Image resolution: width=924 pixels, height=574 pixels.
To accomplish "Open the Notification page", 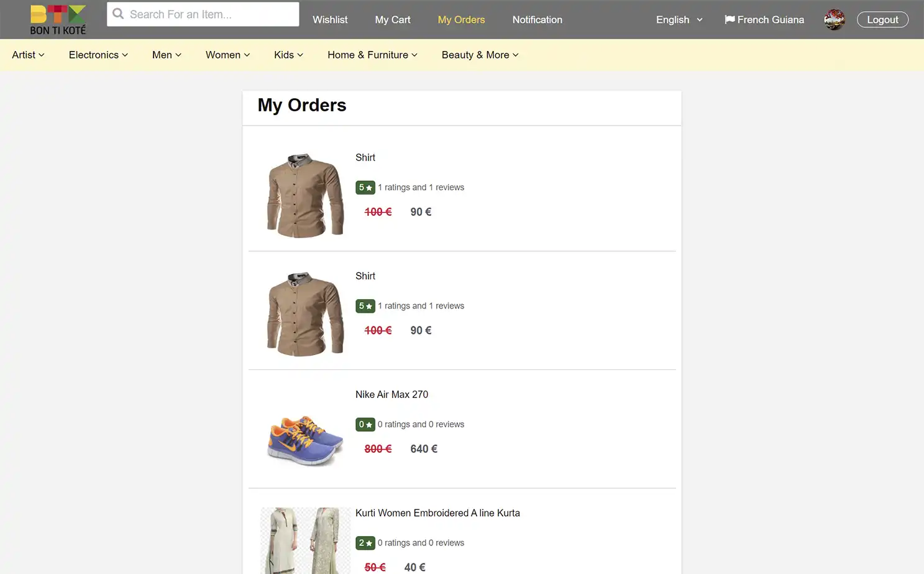I will (537, 19).
